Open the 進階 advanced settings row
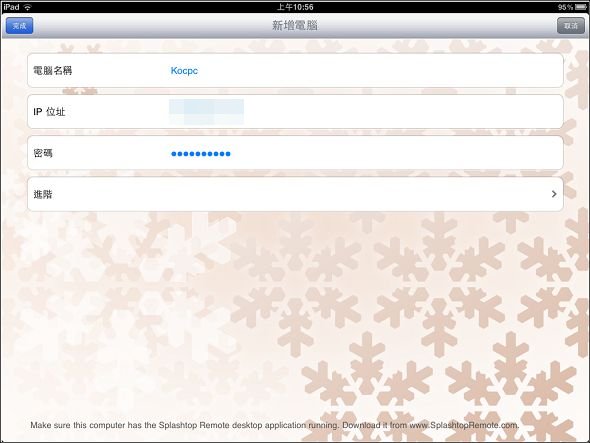Viewport: 590px width, 443px height. click(x=295, y=194)
